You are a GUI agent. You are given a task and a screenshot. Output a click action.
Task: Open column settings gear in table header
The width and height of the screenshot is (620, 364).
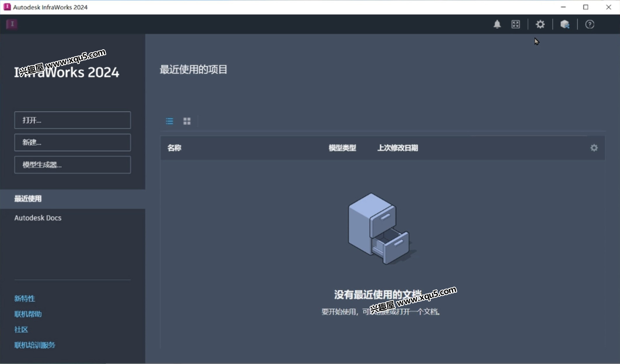pyautogui.click(x=594, y=148)
